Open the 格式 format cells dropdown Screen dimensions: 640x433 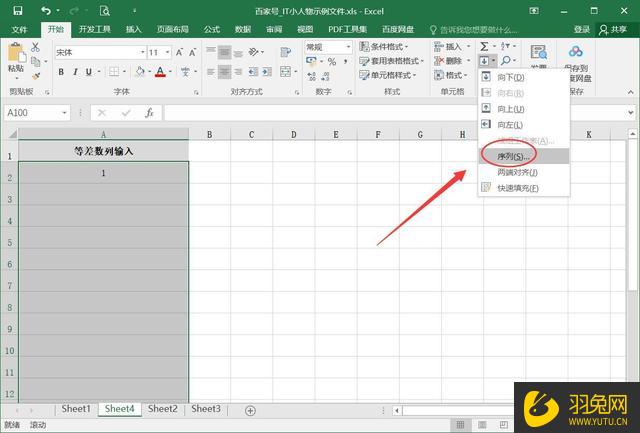[451, 75]
